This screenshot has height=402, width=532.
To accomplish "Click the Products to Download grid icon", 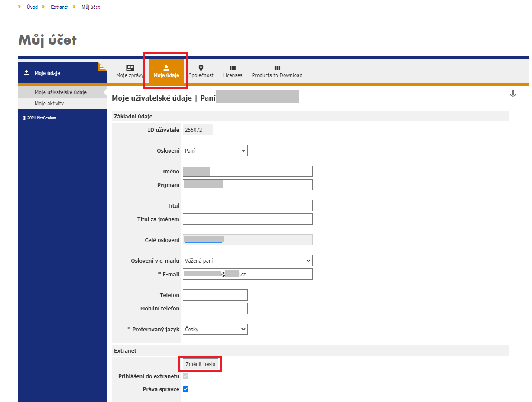I will pyautogui.click(x=276, y=68).
